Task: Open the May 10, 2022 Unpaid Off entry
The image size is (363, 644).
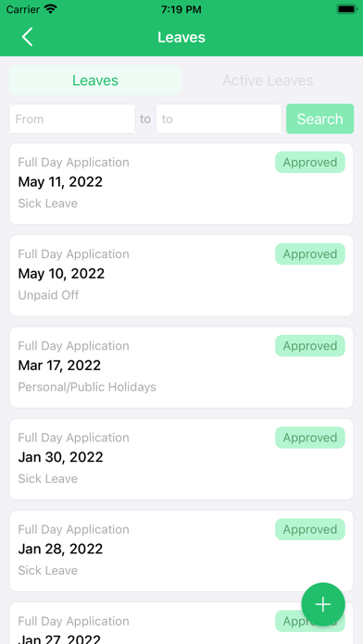Action: [x=181, y=275]
